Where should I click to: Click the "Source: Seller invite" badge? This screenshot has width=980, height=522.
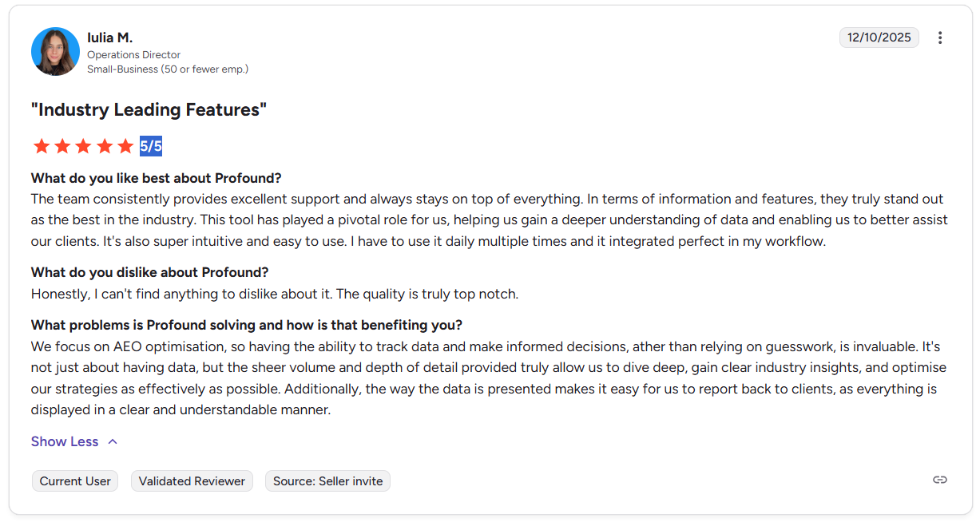(327, 480)
